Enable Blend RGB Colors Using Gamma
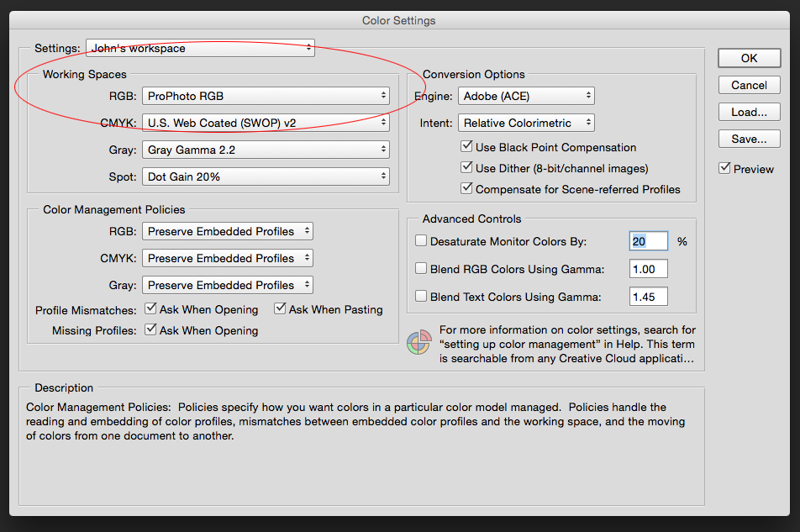This screenshot has width=800, height=532. tap(421, 268)
